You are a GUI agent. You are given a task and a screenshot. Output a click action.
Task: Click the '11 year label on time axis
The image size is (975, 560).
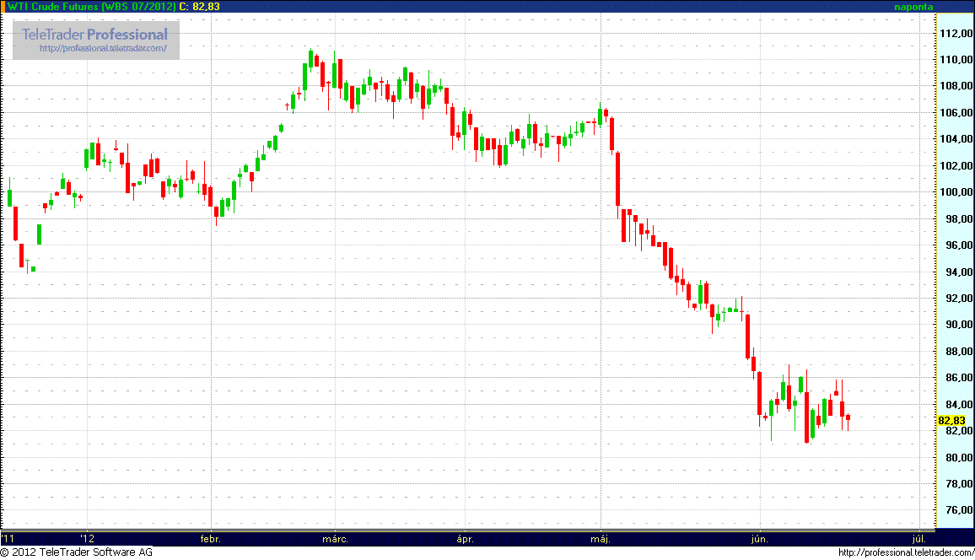8,539
